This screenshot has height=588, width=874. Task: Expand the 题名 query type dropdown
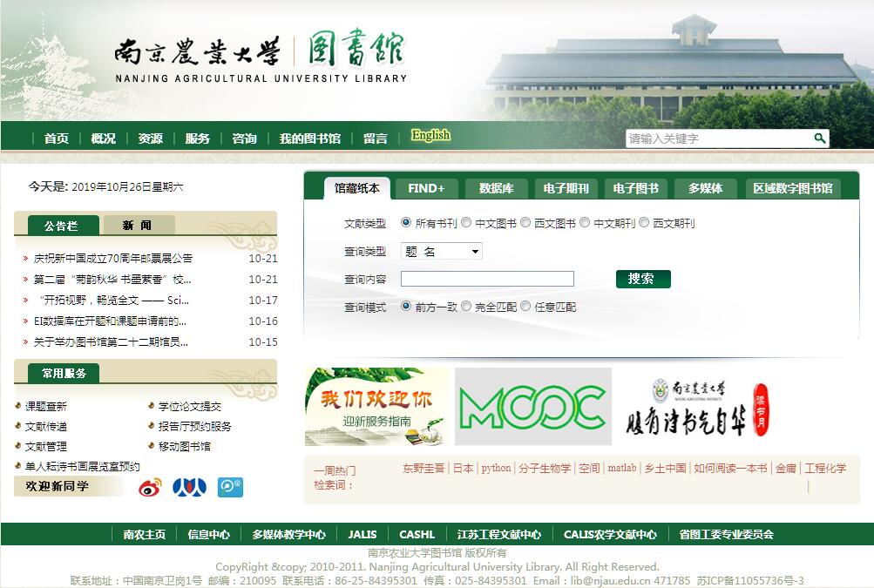(x=442, y=252)
